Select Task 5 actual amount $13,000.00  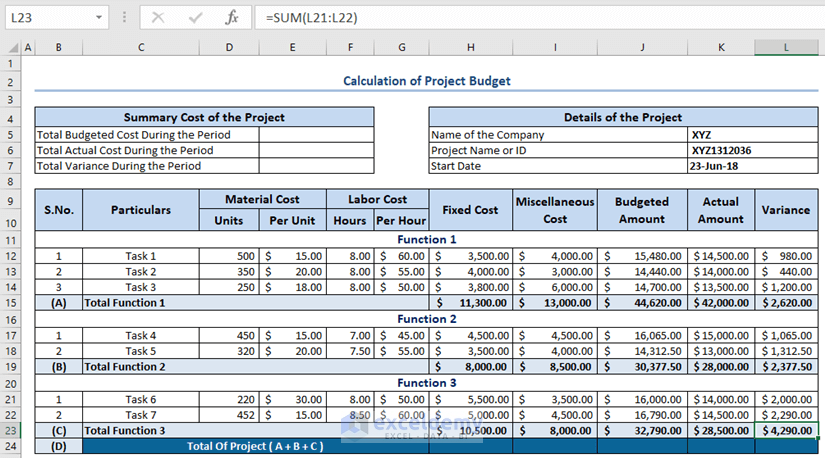point(721,351)
